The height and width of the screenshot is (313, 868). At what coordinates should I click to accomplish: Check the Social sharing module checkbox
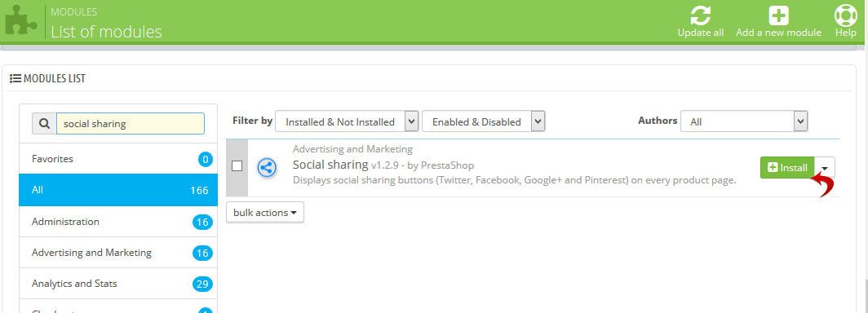pos(237,166)
